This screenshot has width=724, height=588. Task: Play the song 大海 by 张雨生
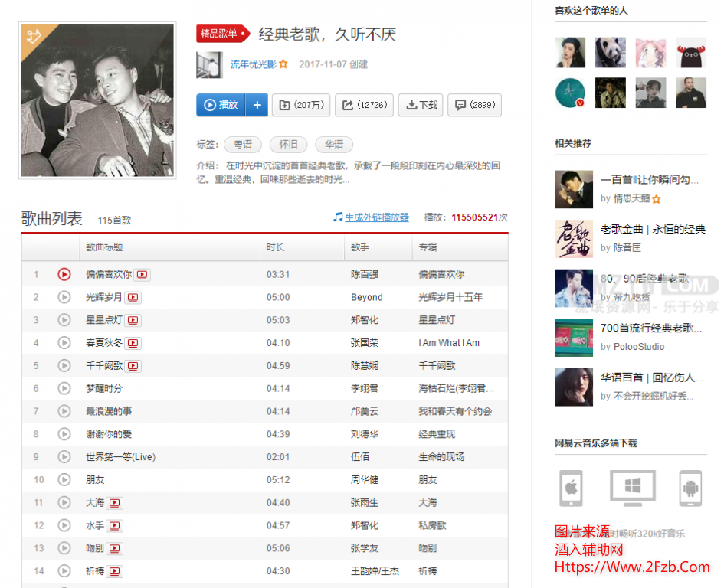64,502
